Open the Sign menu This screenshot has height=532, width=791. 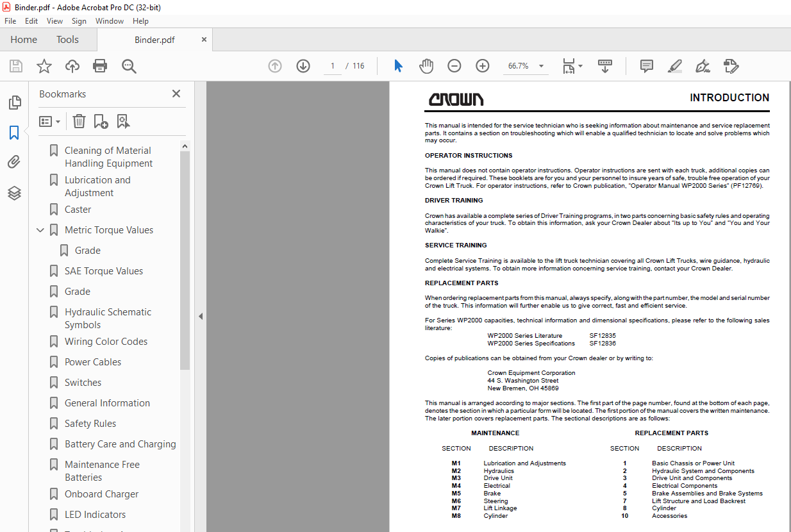tap(79, 21)
